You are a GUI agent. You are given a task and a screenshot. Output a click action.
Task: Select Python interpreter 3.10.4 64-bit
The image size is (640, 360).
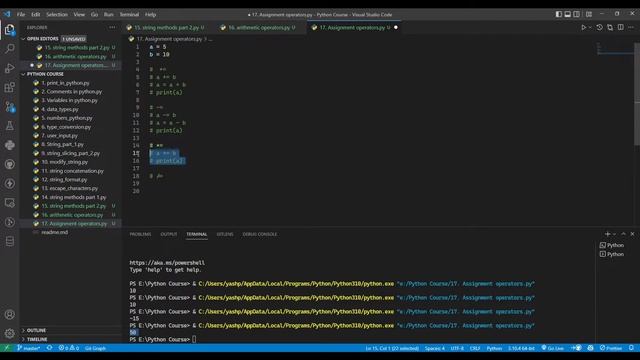(521, 348)
